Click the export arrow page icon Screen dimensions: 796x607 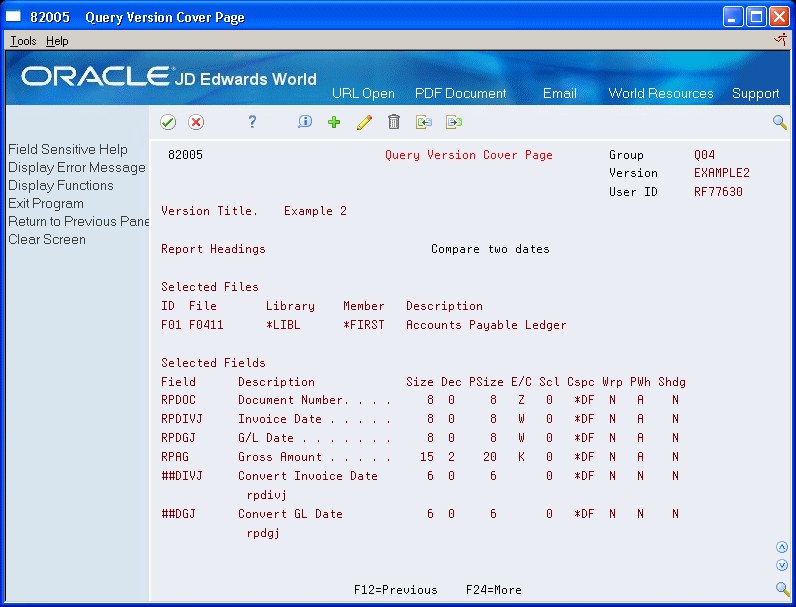[x=454, y=122]
